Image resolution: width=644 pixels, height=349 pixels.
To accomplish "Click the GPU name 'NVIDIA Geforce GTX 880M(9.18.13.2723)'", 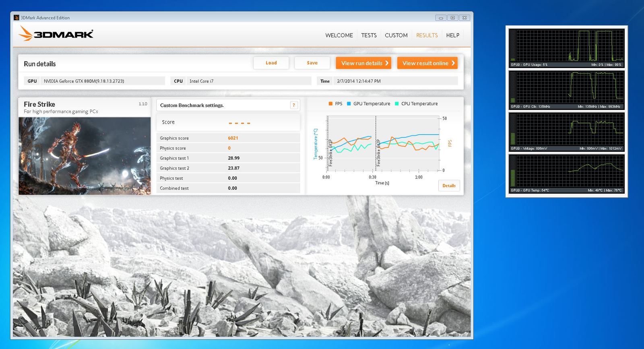I will pyautogui.click(x=84, y=81).
